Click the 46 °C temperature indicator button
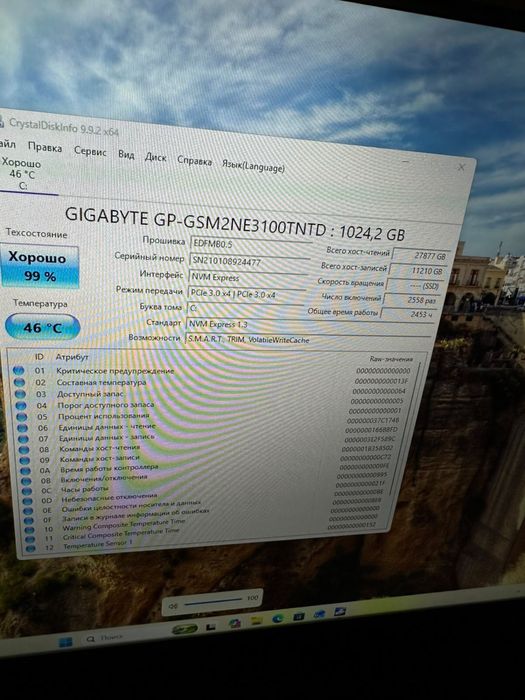The height and width of the screenshot is (700, 525). tap(42, 327)
